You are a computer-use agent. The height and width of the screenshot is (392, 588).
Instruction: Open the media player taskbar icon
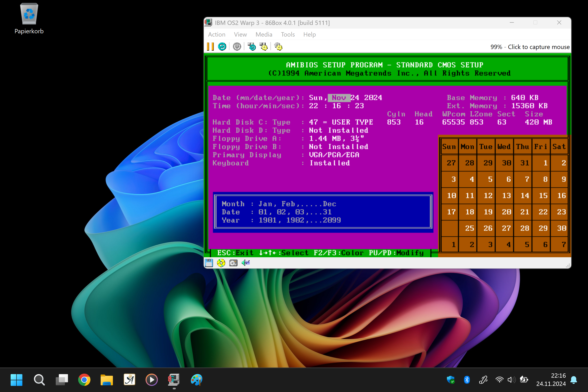(152, 380)
